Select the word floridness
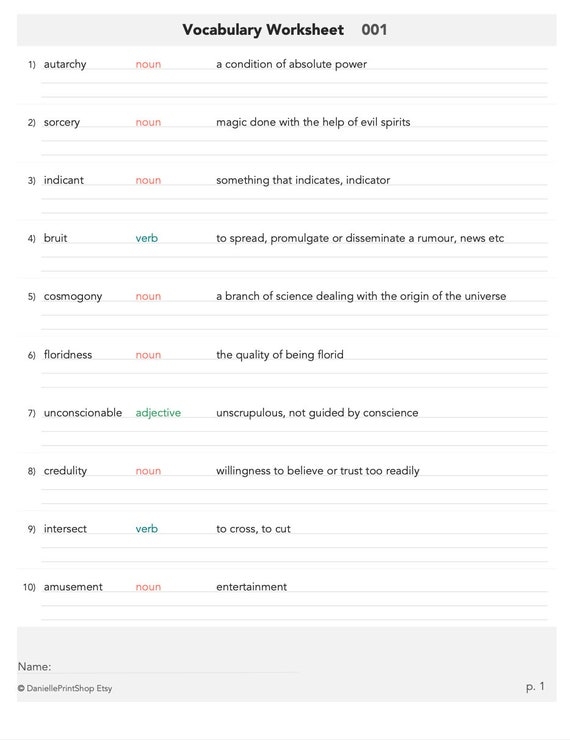Screen dimensions: 570x740 (x=67, y=355)
